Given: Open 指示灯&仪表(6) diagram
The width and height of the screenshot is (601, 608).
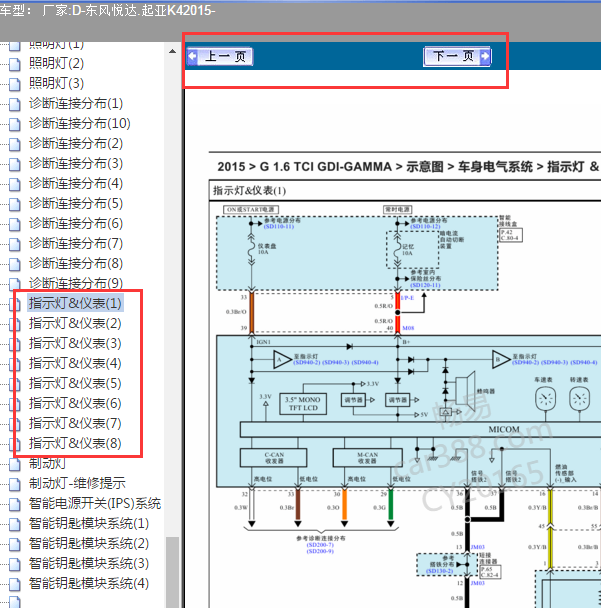Looking at the screenshot, I should 75,404.
